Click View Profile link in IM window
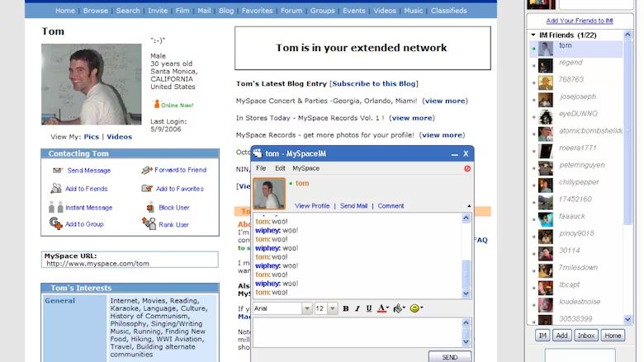 coord(312,206)
